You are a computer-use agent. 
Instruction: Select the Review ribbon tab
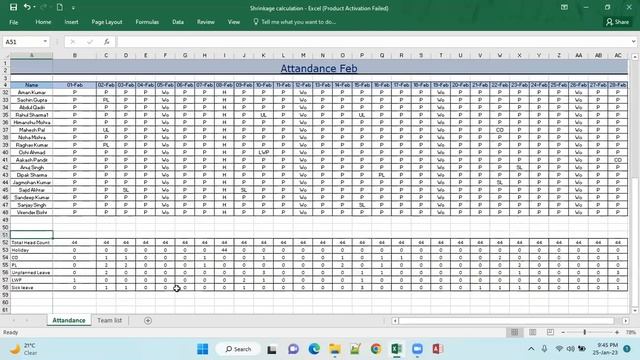coord(206,22)
